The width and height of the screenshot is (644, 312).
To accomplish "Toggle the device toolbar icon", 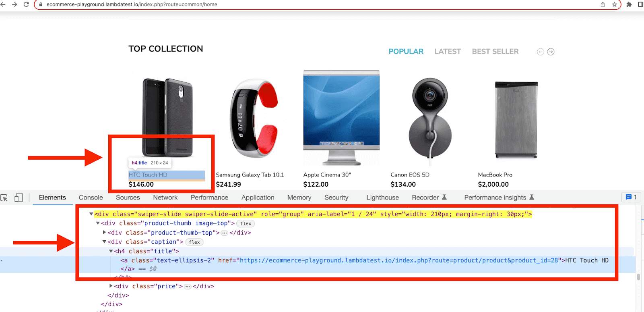I will pos(19,198).
